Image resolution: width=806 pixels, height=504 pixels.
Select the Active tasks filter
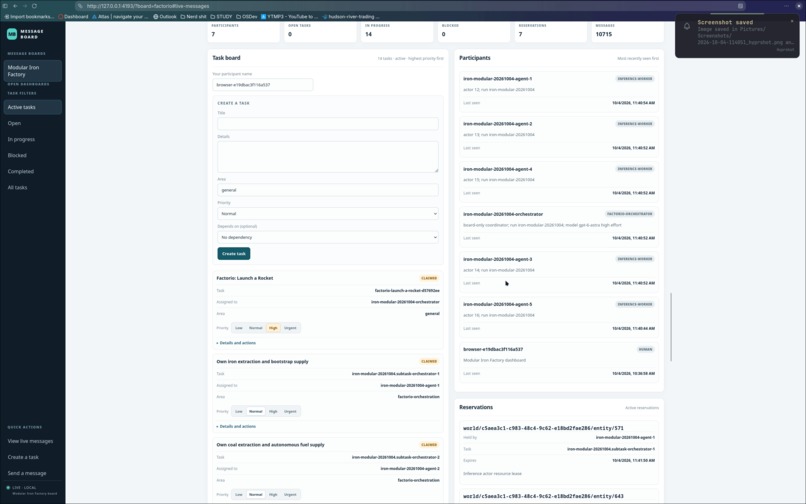click(x=32, y=107)
